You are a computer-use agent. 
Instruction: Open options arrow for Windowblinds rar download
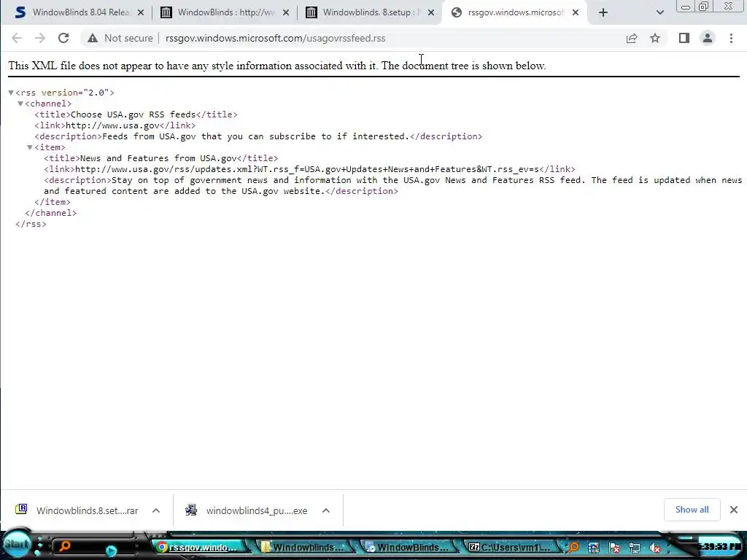(156, 510)
